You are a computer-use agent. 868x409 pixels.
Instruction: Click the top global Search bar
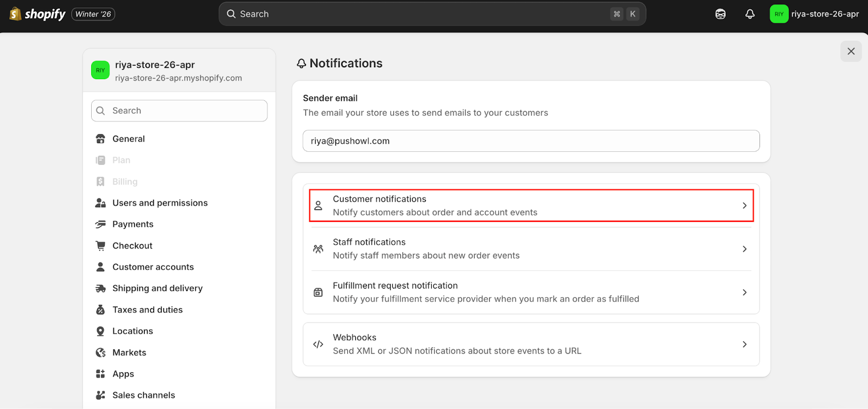click(432, 14)
